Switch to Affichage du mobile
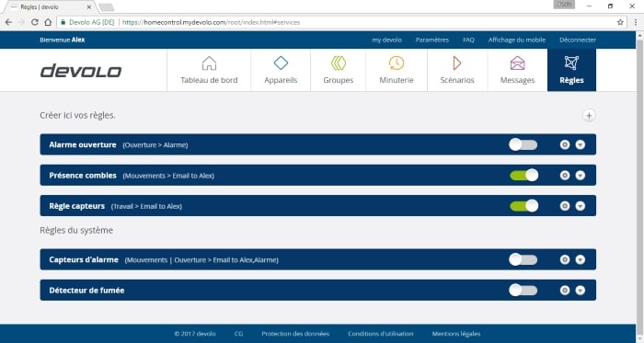644x343 pixels. click(517, 40)
